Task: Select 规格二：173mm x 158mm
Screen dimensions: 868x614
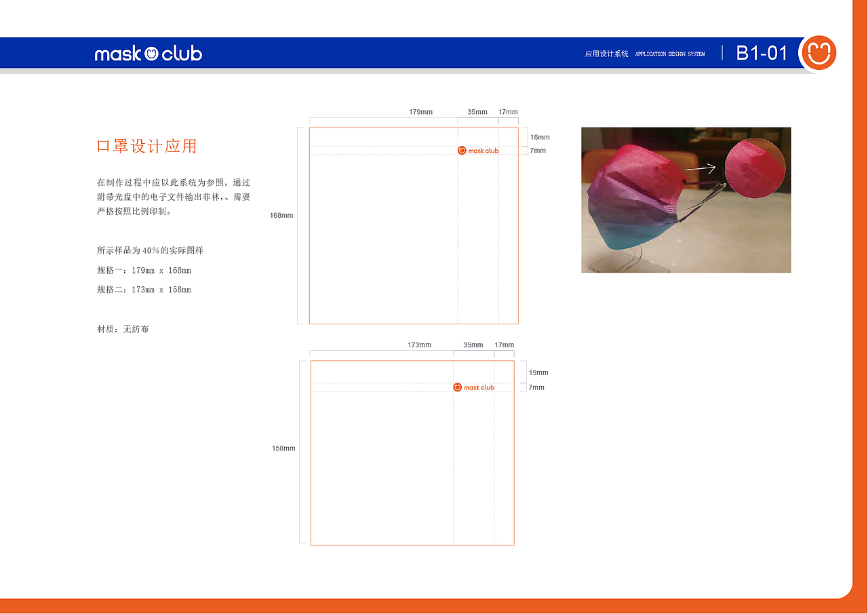Action: (144, 290)
